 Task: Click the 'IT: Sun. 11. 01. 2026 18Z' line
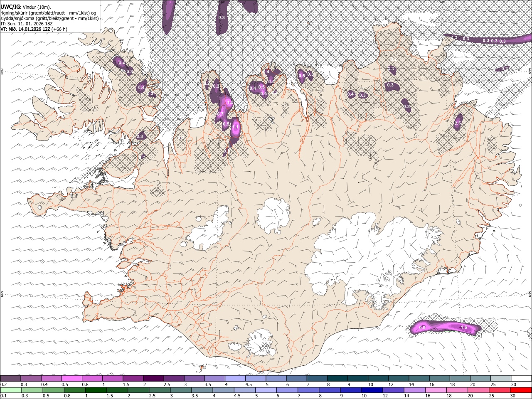[x=27, y=24]
